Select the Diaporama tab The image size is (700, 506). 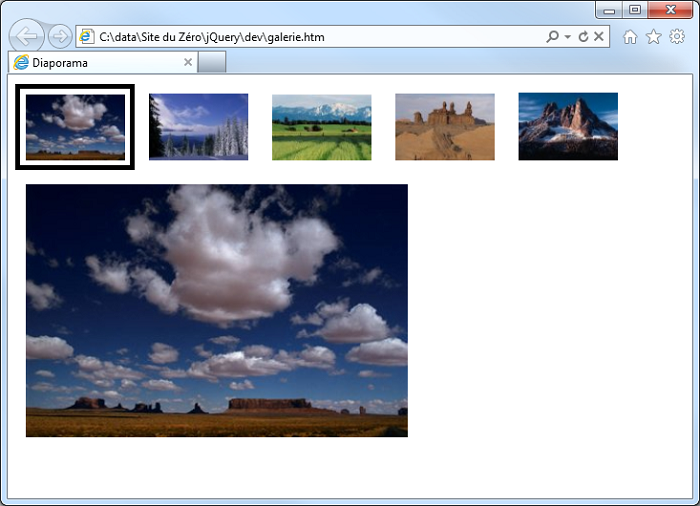click(x=103, y=63)
